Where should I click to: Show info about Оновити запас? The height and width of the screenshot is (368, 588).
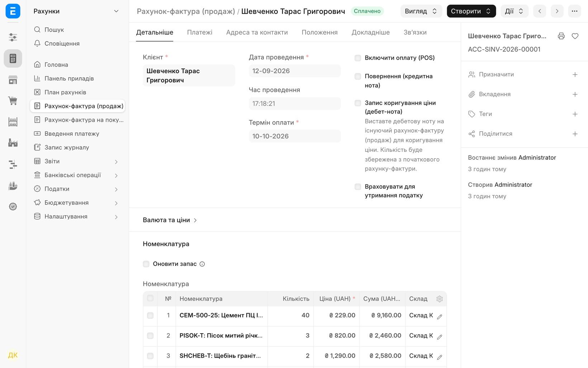tap(202, 264)
